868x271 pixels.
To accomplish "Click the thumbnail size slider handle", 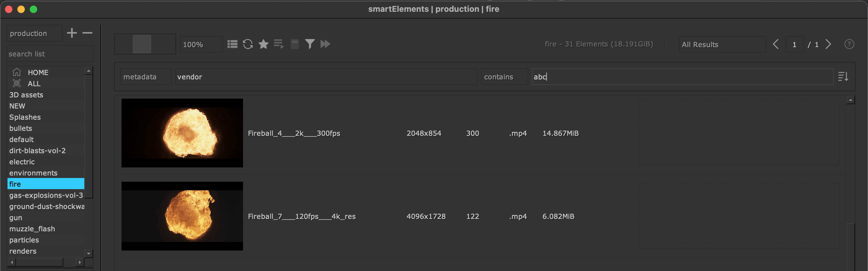I will pos(142,44).
